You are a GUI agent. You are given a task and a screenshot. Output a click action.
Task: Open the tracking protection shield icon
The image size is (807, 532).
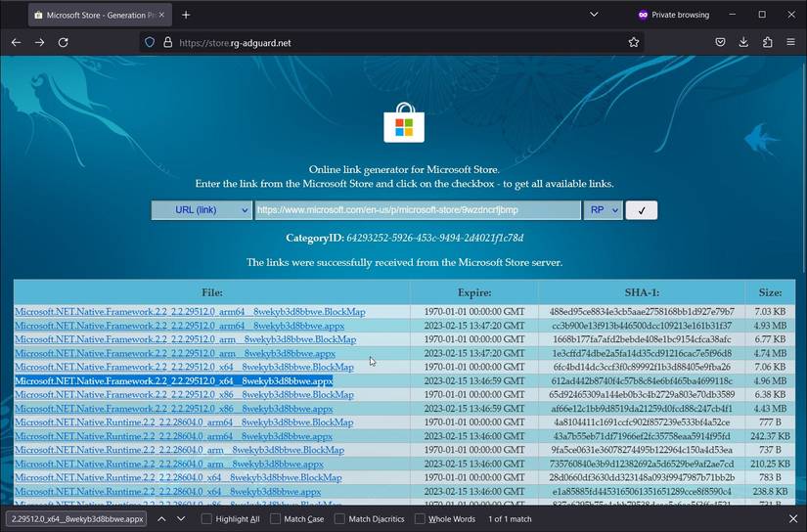tap(150, 42)
